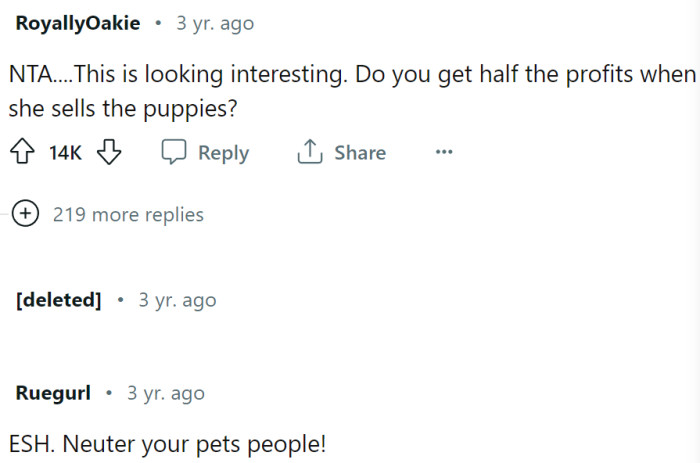Screen dimensions: 700x463
Task: Click the timestamp next to Ruegurl
Action: click(165, 393)
